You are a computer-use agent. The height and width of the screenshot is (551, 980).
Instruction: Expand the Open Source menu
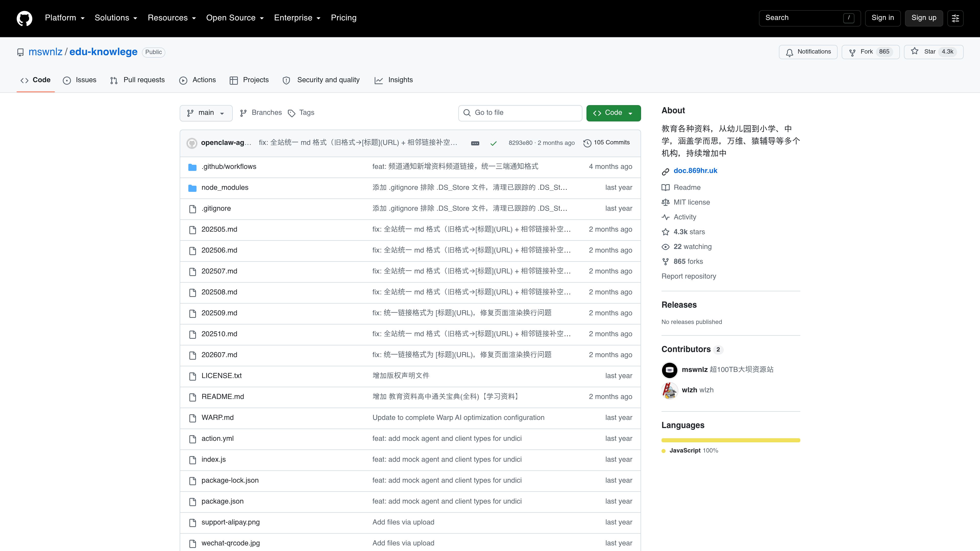235,18
